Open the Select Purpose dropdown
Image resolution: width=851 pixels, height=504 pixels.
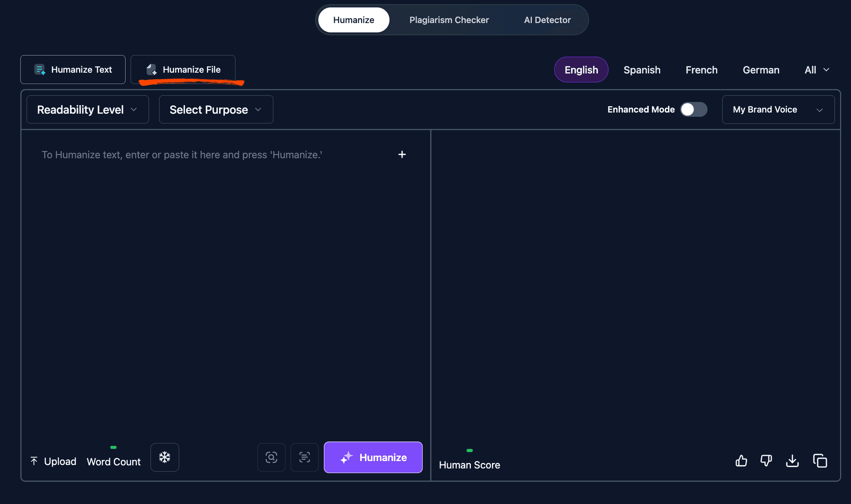215,109
